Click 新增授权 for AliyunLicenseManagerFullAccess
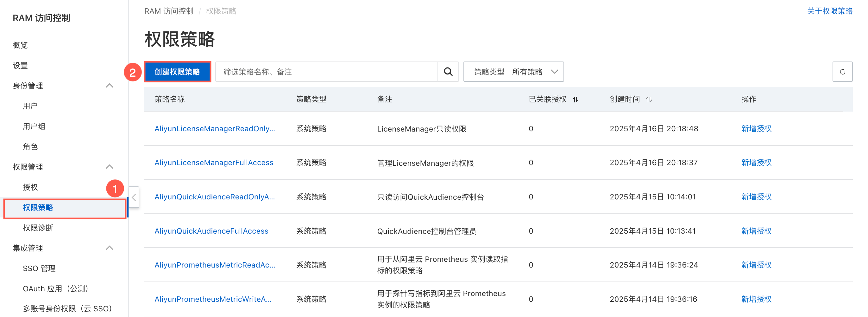The width and height of the screenshot is (868, 317). (756, 163)
